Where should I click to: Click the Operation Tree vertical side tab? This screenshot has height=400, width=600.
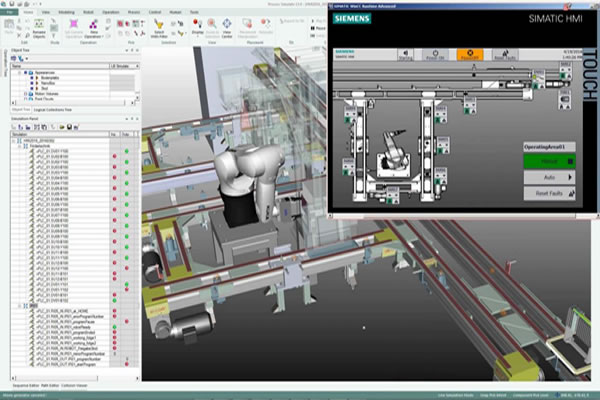5,64
